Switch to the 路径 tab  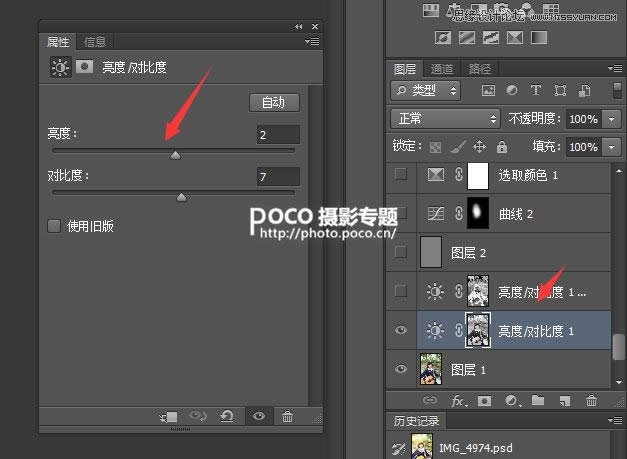tap(479, 69)
